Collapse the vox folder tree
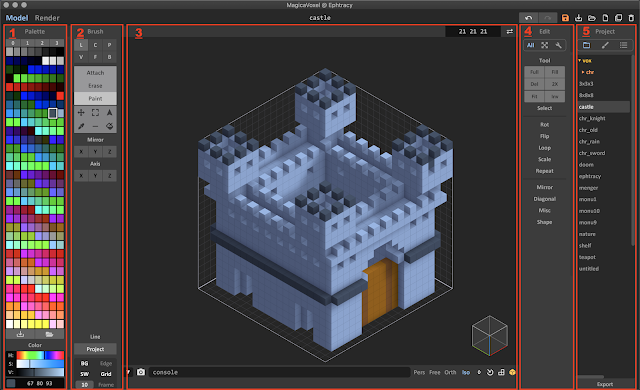Viewport: 640px width, 390px height. [x=580, y=60]
